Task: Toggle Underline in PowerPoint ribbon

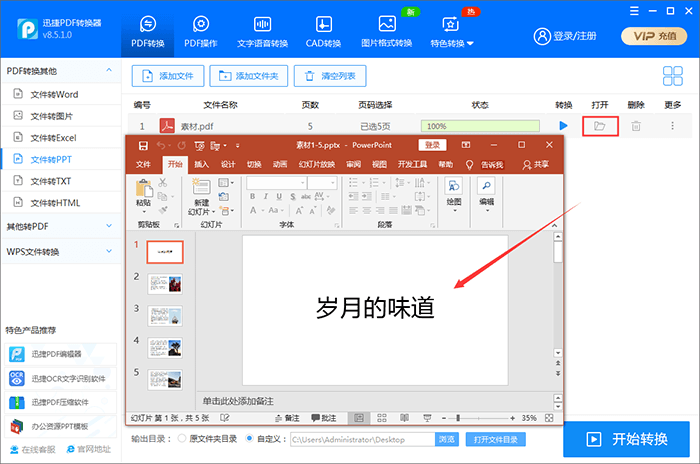Action: click(x=279, y=196)
